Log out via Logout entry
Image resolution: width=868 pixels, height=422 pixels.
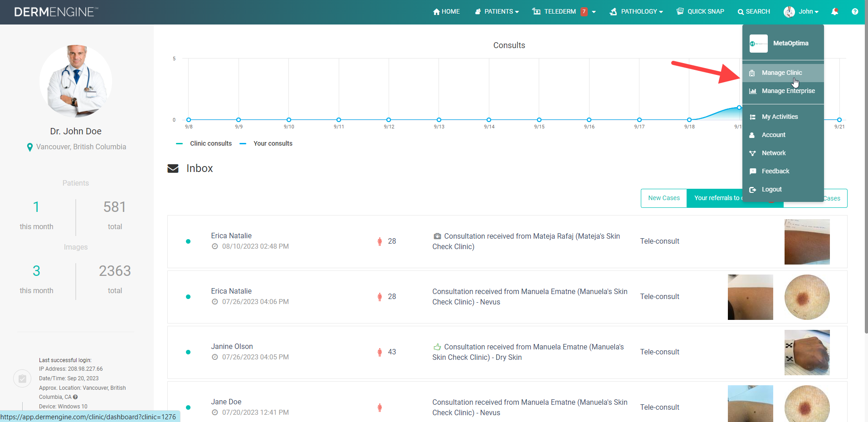783,190
